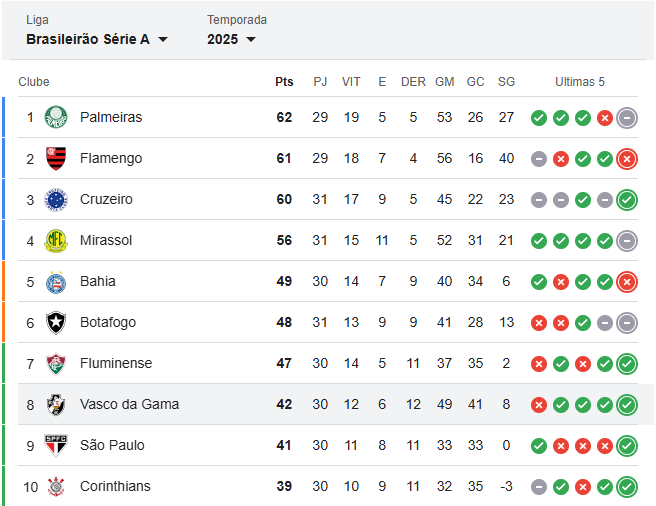Open the Temporada 2025 season dropdown
The width and height of the screenshot is (656, 506).
coord(231,39)
